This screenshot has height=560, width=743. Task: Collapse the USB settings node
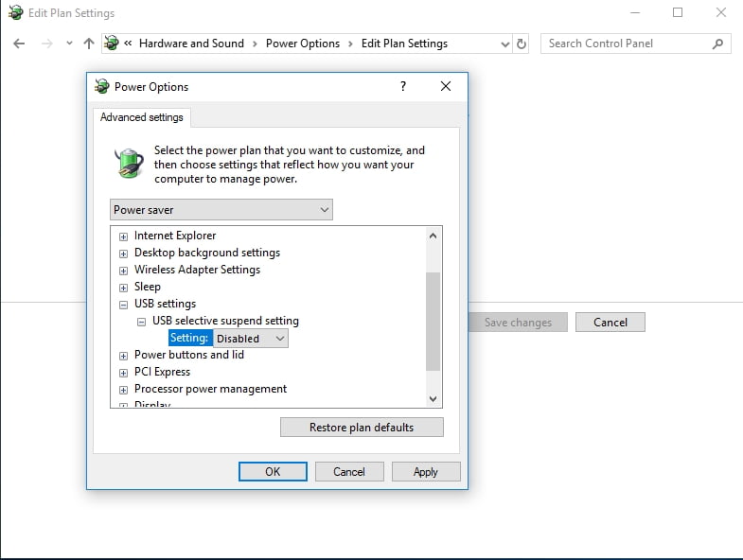[123, 305]
